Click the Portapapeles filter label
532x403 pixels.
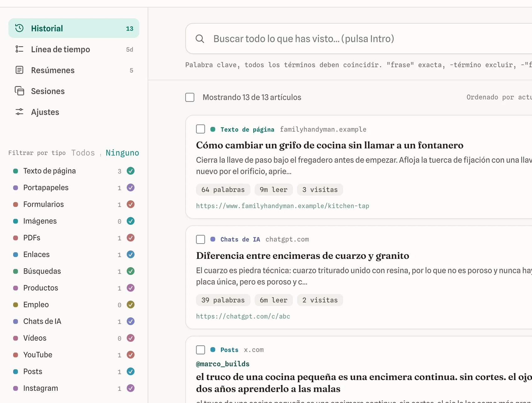tap(46, 188)
